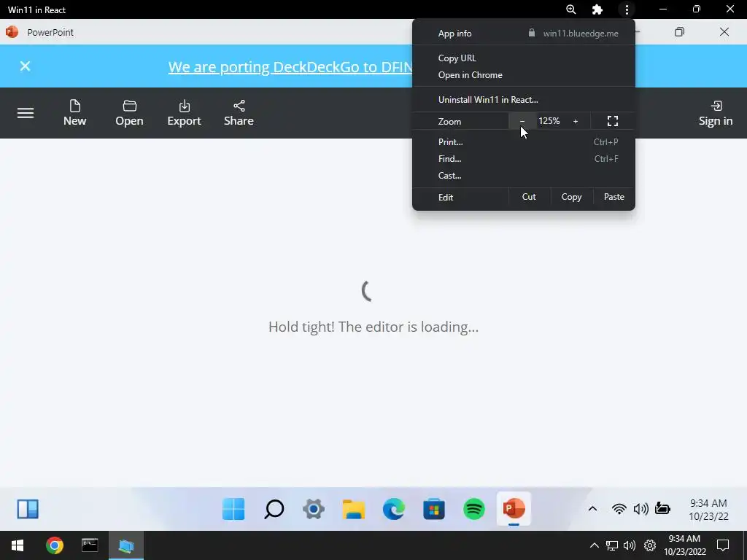Image resolution: width=747 pixels, height=560 pixels.
Task: Open the host notification center icon
Action: 723,545
